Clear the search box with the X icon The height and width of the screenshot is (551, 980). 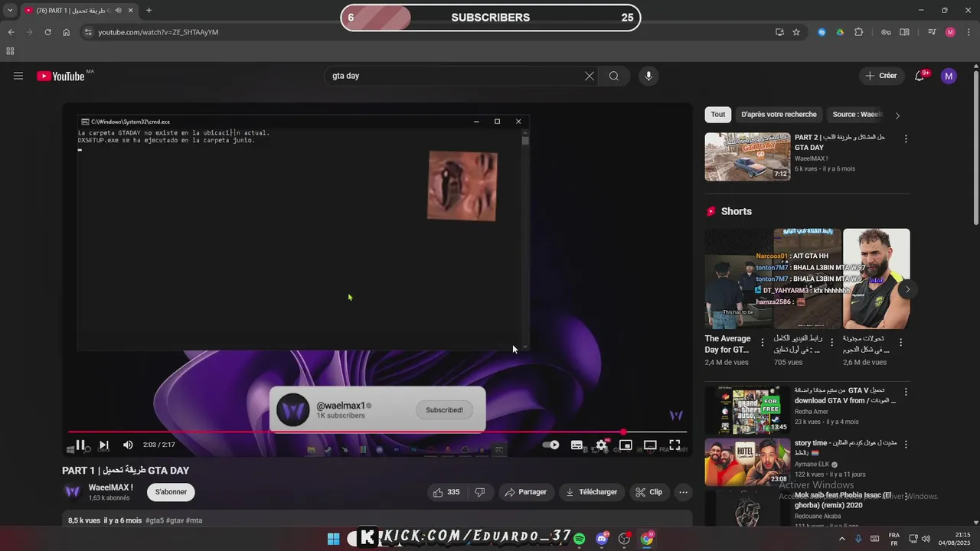point(589,76)
